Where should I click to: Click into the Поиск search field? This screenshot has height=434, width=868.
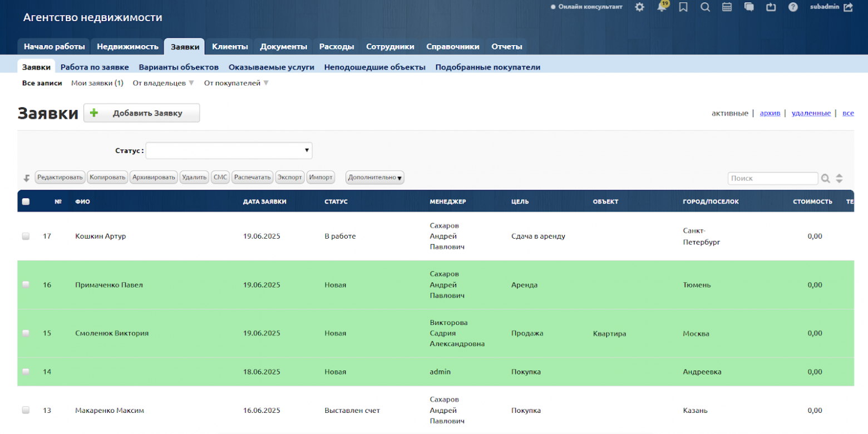point(772,178)
